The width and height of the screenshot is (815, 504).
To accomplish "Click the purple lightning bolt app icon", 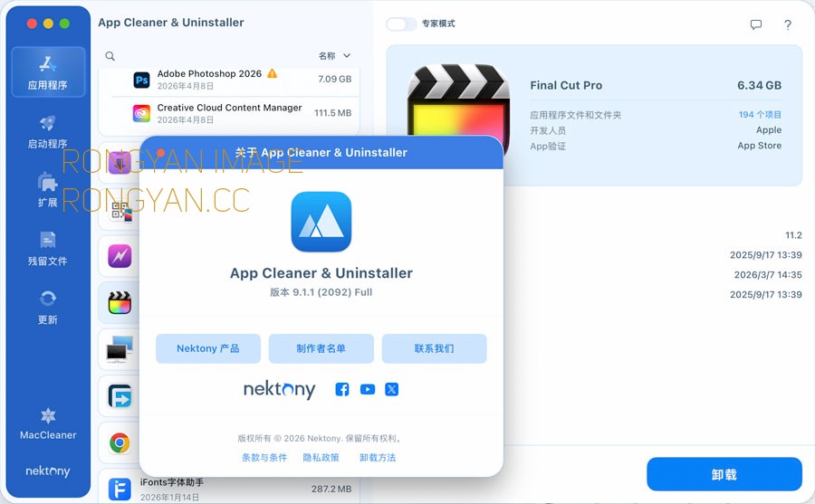I will click(x=120, y=256).
